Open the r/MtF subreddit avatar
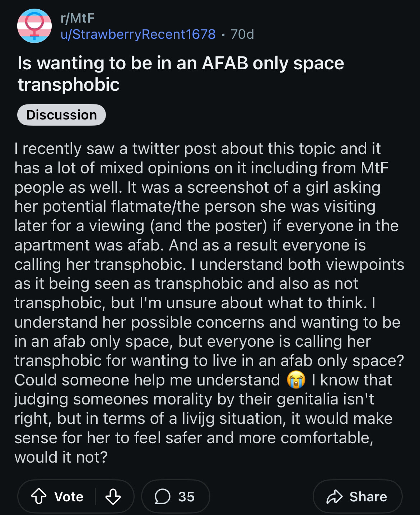 click(x=34, y=26)
